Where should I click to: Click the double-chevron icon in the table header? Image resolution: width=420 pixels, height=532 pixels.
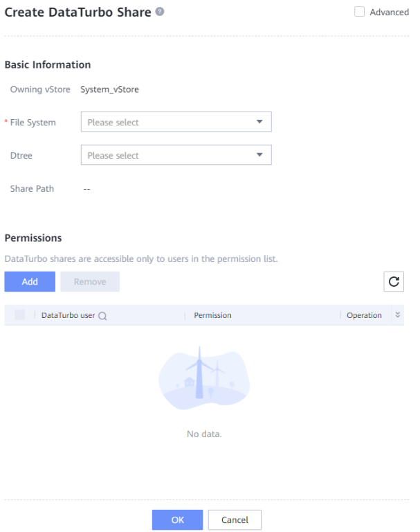coord(398,315)
